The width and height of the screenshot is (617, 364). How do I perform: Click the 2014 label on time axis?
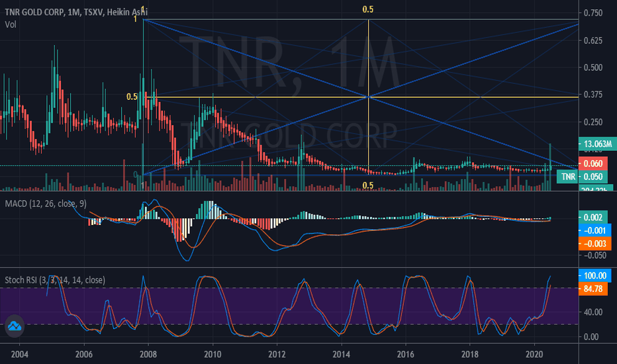pos(341,354)
